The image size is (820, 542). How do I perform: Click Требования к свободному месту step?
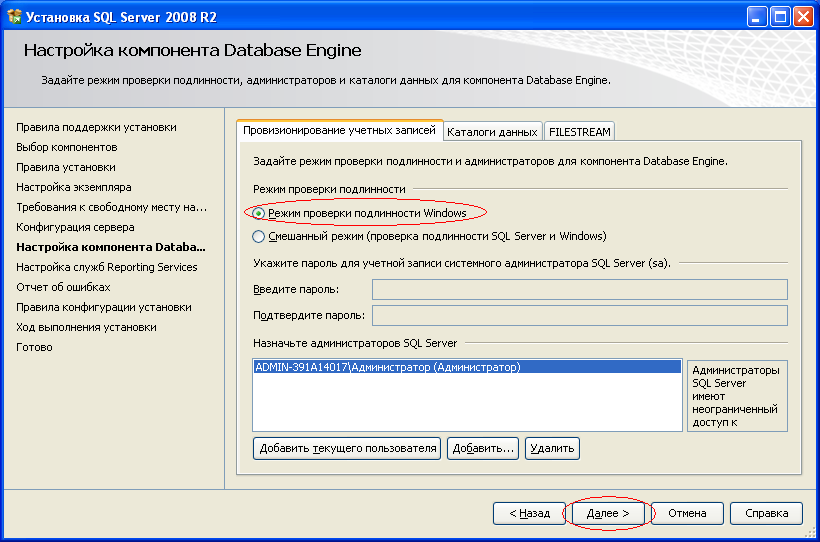point(111,208)
